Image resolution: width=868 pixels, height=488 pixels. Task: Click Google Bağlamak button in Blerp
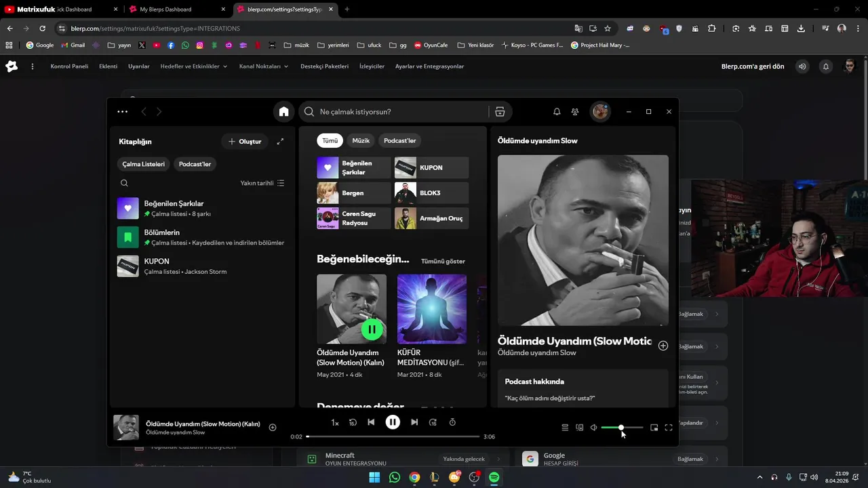click(x=690, y=459)
